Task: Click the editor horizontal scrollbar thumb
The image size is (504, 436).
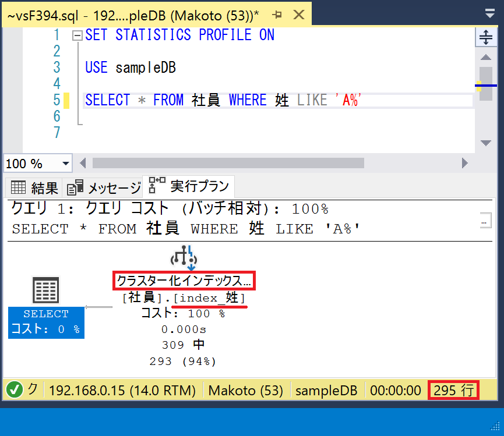Action: pyautogui.click(x=228, y=163)
